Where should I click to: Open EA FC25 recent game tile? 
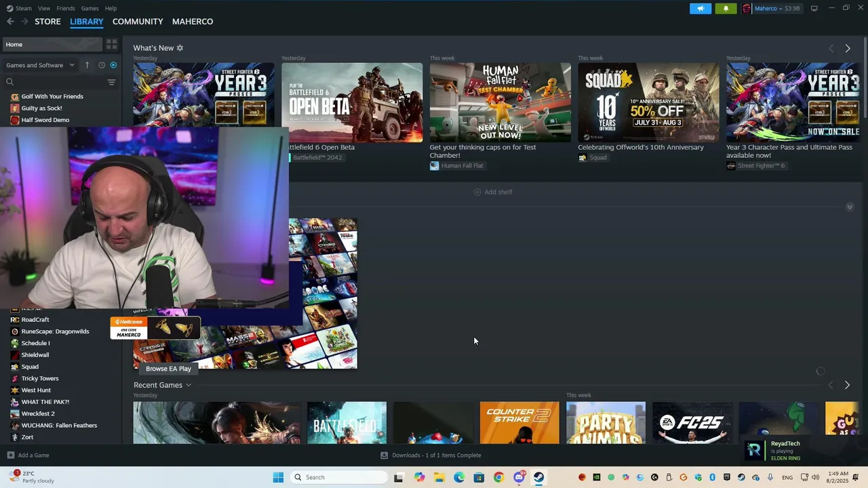(x=692, y=423)
